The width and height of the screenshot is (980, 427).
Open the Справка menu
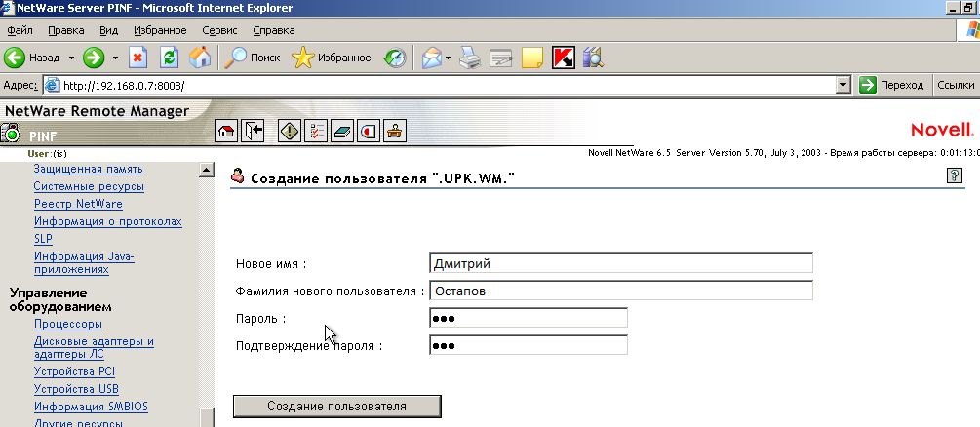coord(274,30)
